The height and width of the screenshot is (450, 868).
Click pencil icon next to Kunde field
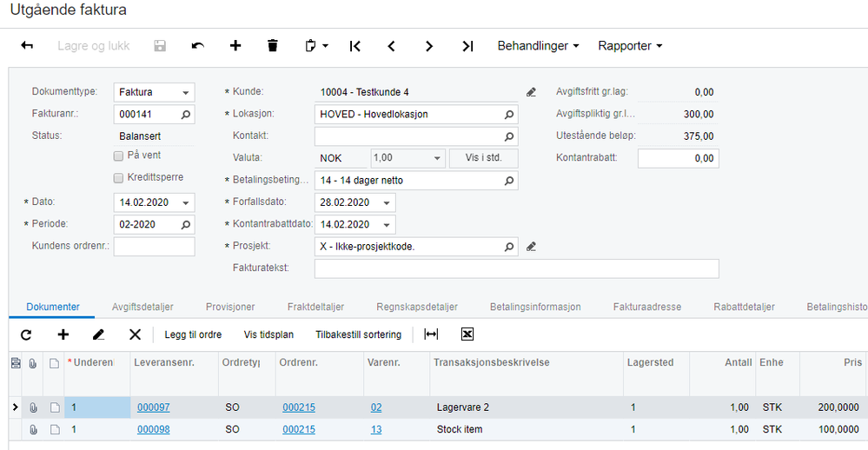531,92
